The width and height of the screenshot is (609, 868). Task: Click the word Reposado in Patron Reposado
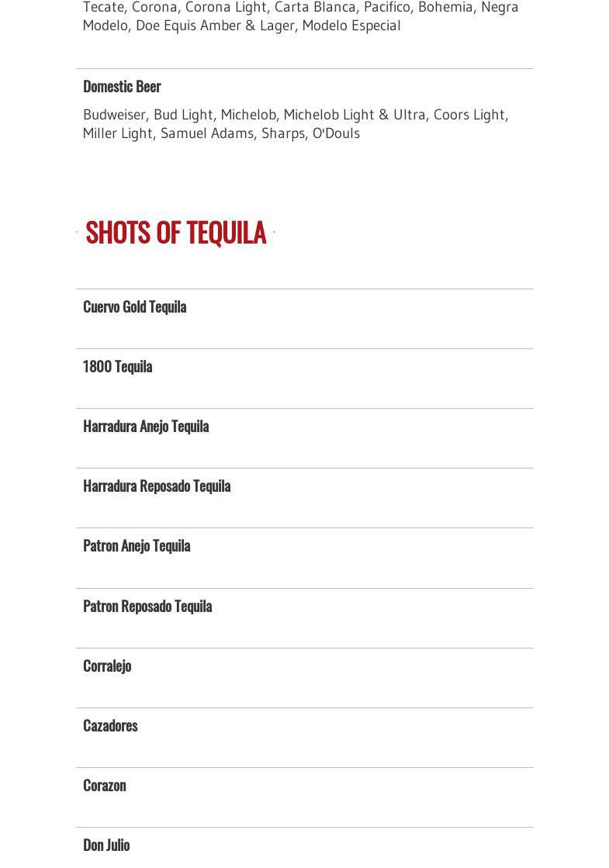(x=146, y=606)
